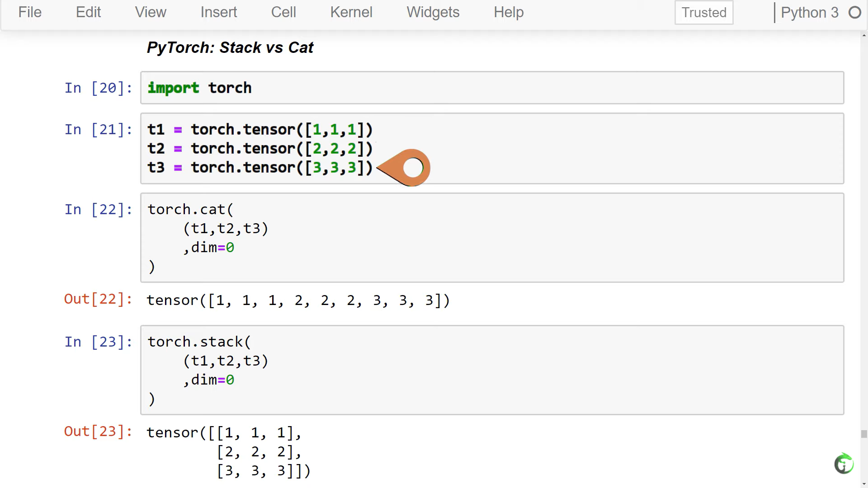Open the View menu
The width and height of the screenshot is (868, 488).
(151, 12)
